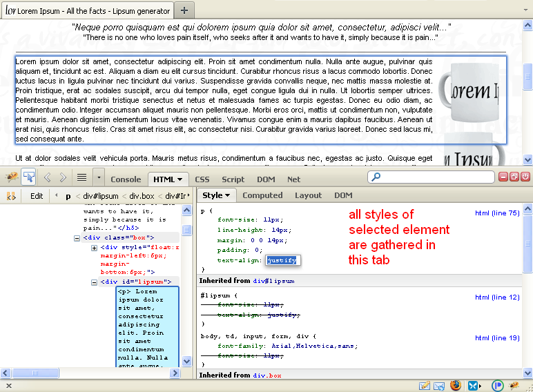Select div#lipsum in the breadcrumb path
This screenshot has height=392, width=533.
(x=101, y=196)
